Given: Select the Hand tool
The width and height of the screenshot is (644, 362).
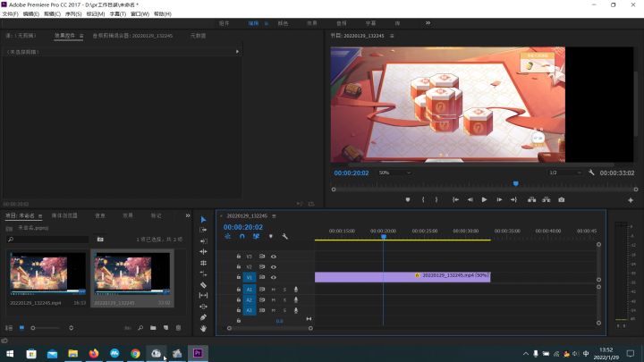Looking at the screenshot, I should tap(203, 328).
